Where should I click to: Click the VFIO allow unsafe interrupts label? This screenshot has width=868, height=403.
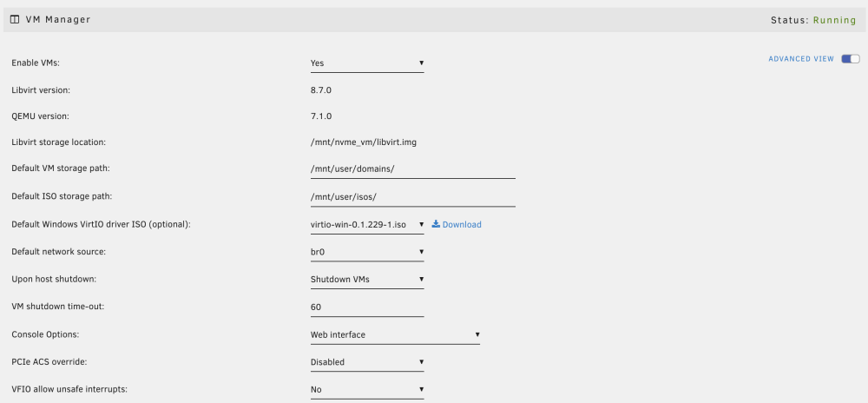(69, 389)
